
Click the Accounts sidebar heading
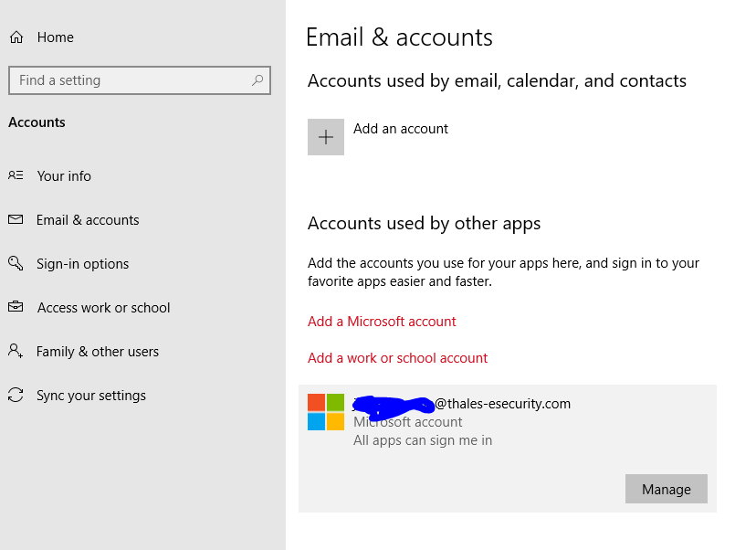coord(37,122)
